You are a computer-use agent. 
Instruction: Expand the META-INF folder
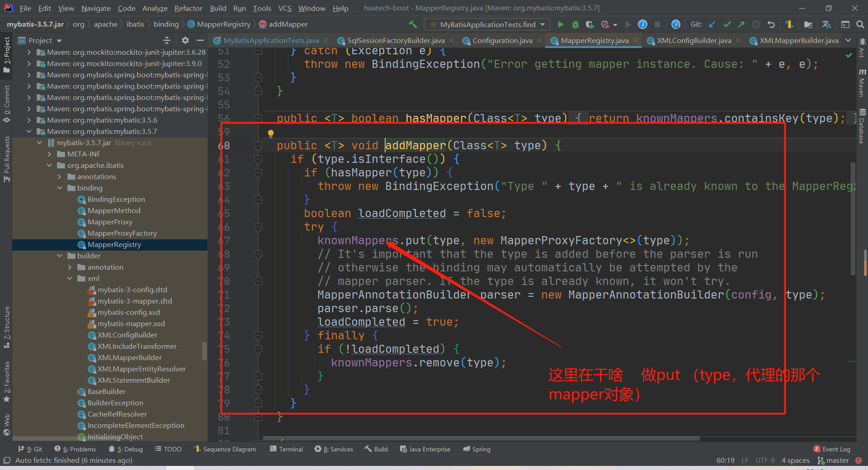49,154
